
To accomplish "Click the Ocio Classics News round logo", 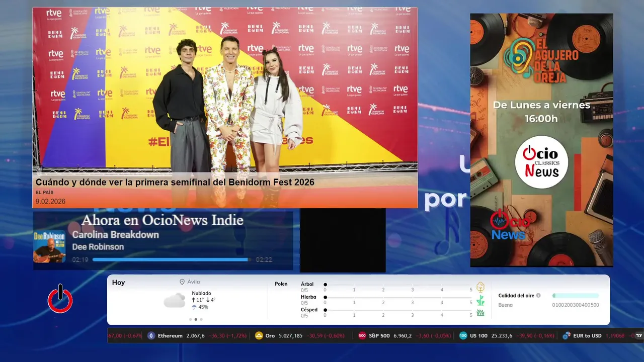I will 541,162.
